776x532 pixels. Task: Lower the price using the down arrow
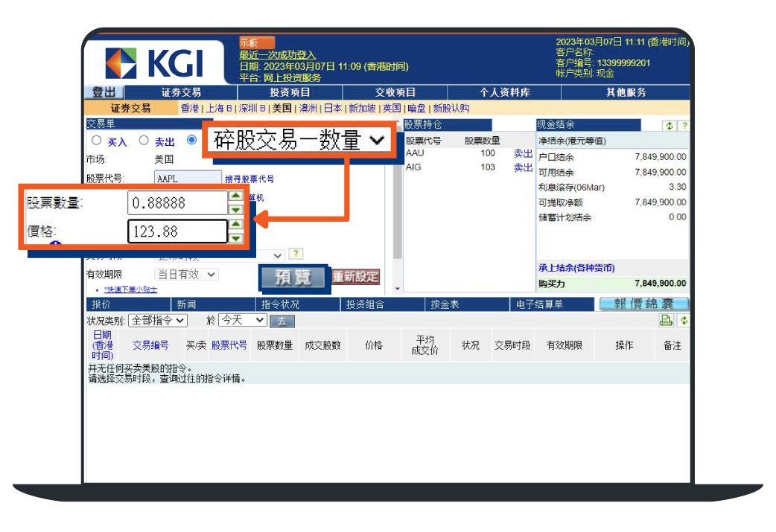click(236, 238)
